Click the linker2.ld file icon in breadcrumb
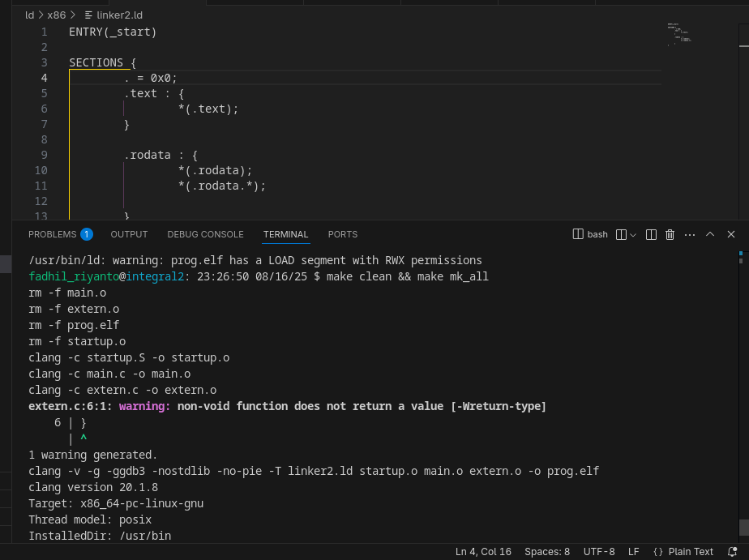 click(88, 15)
